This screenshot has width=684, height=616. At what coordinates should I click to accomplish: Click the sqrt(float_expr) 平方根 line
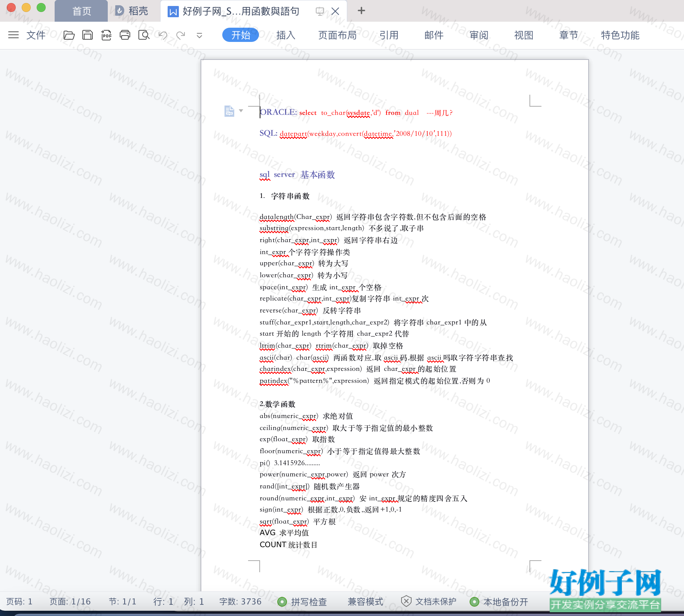297,522
